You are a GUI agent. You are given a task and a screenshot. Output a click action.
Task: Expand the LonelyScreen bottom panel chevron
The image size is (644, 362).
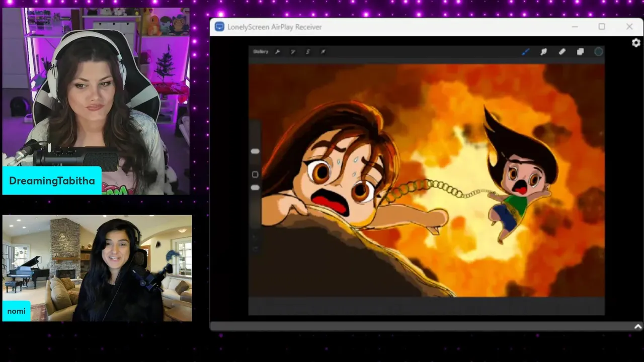tap(638, 327)
